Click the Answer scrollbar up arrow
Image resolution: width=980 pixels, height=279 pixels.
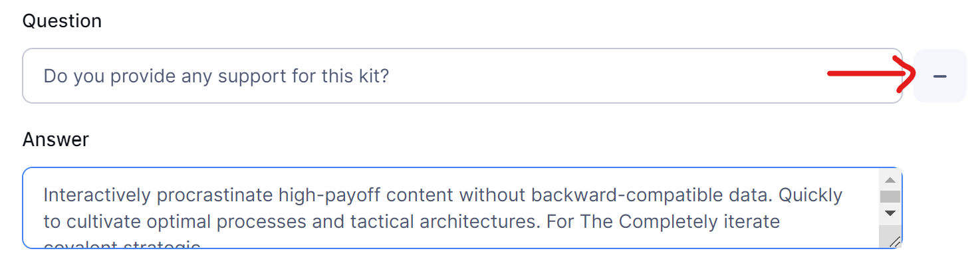[x=890, y=180]
